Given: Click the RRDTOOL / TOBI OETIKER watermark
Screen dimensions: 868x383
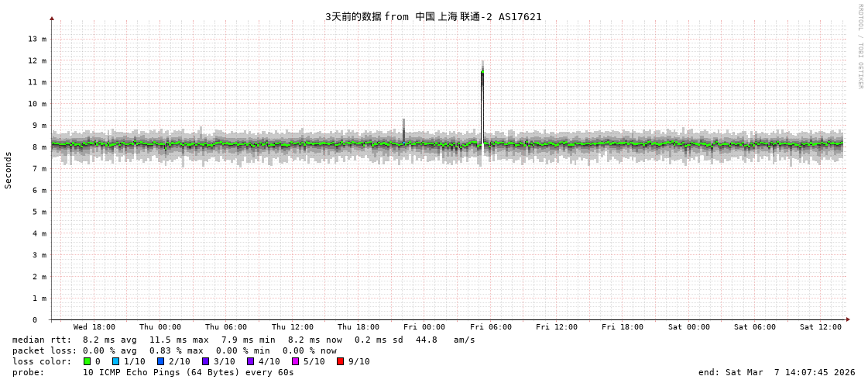Looking at the screenshot, I should tap(859, 47).
